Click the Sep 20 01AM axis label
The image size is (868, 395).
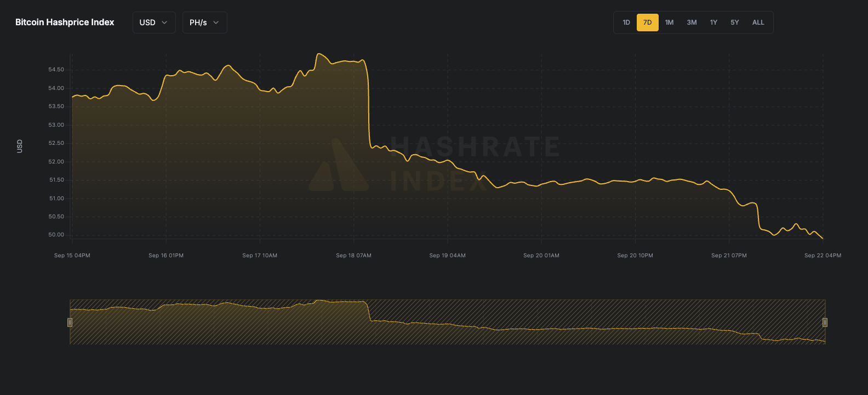(x=541, y=256)
